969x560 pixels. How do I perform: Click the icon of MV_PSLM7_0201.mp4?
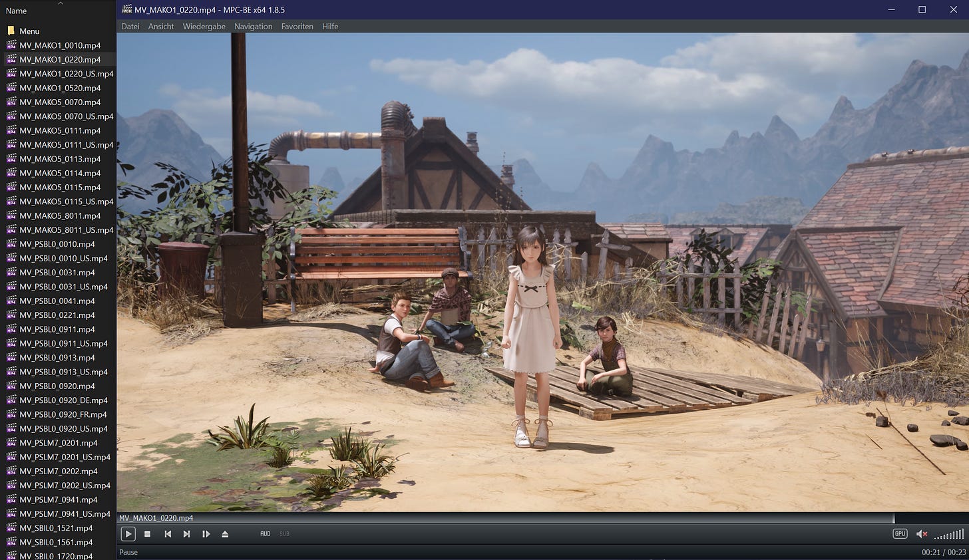click(11, 442)
